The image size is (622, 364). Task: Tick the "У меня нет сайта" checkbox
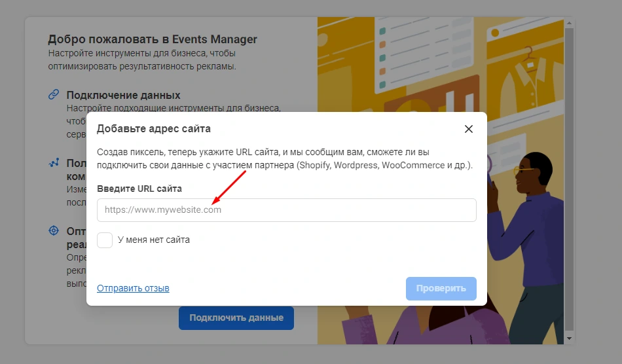click(105, 240)
